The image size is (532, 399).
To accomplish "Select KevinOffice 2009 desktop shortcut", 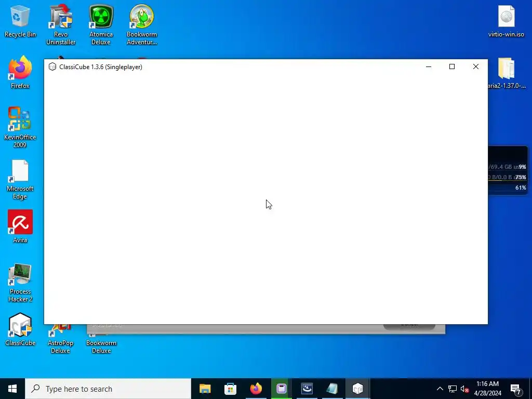I will pyautogui.click(x=20, y=128).
